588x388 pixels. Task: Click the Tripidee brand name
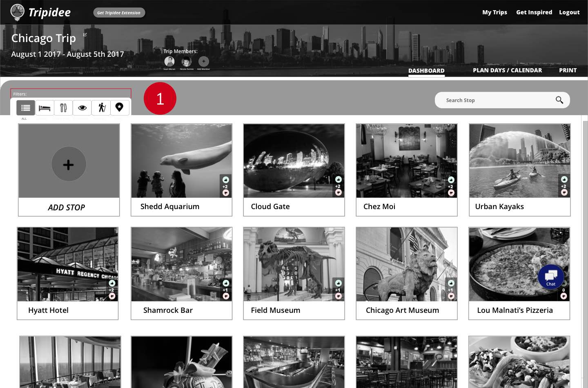(49, 13)
